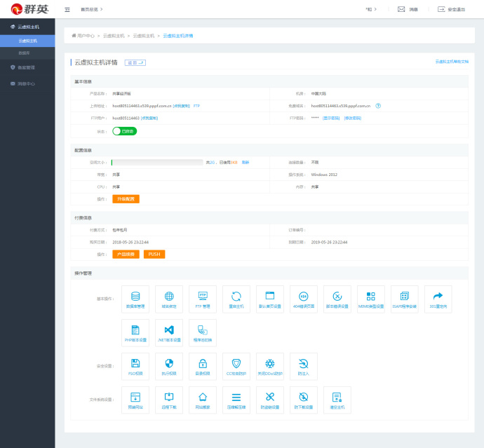Open the PHP版本设置 tile
The image size is (484, 448).
coord(135,333)
